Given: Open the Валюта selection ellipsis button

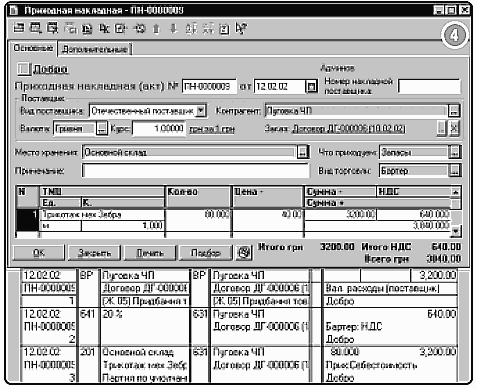Looking at the screenshot, I should point(102,129).
